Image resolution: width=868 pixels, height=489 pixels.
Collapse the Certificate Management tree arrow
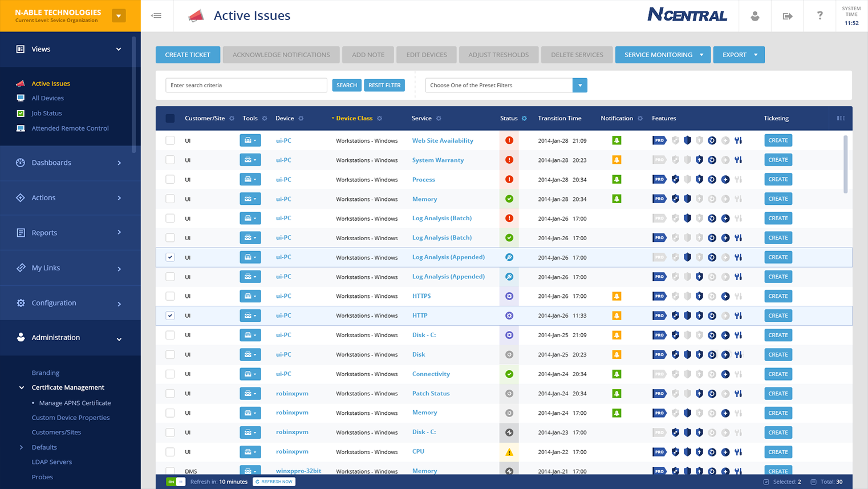point(22,388)
